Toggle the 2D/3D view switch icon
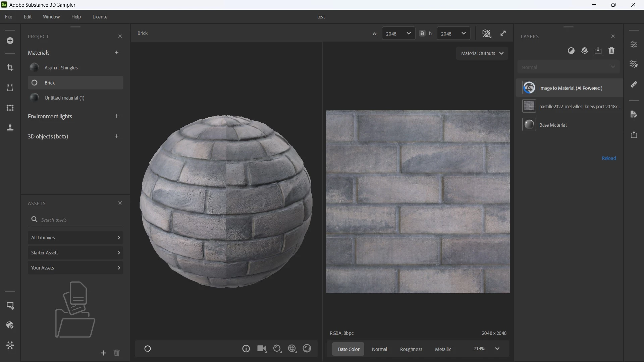 pyautogui.click(x=487, y=34)
